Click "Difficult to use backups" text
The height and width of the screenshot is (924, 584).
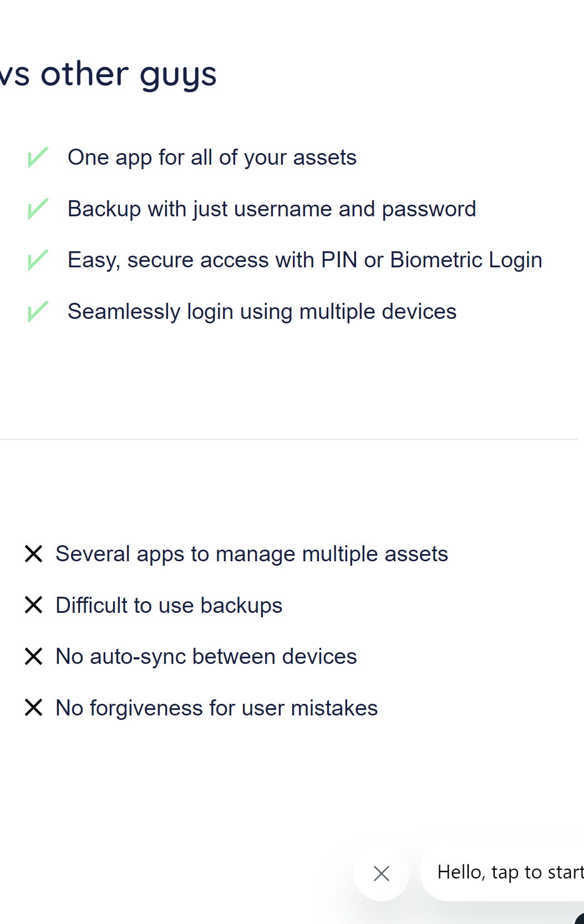169,606
